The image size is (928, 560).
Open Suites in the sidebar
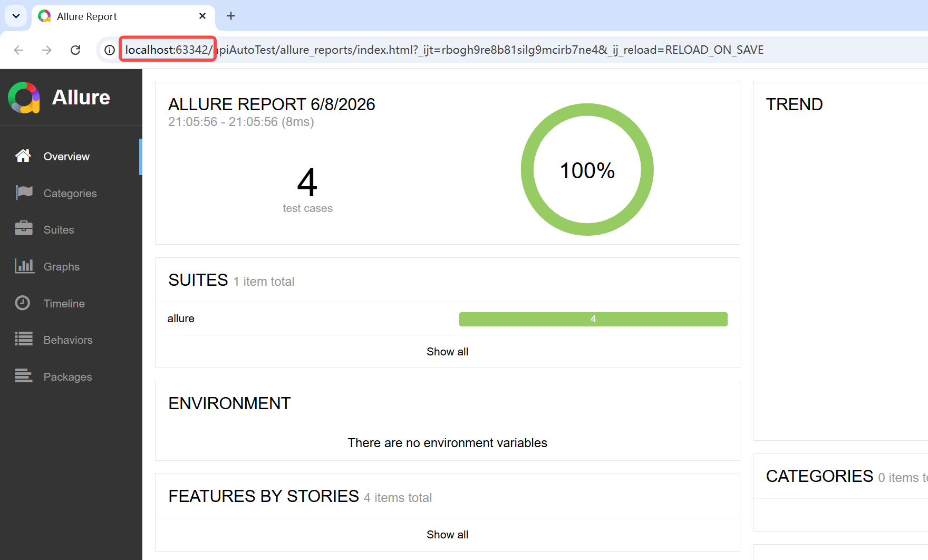click(71, 230)
